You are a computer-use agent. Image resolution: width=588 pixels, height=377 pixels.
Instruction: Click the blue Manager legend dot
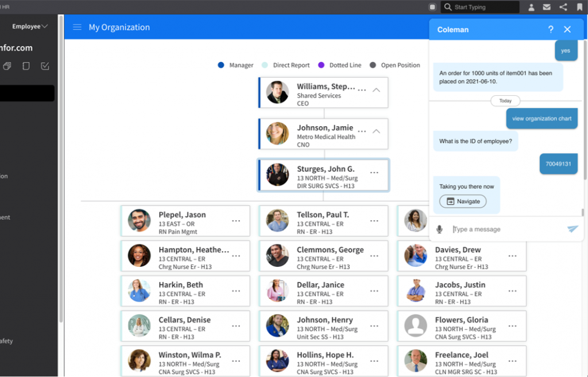click(221, 65)
